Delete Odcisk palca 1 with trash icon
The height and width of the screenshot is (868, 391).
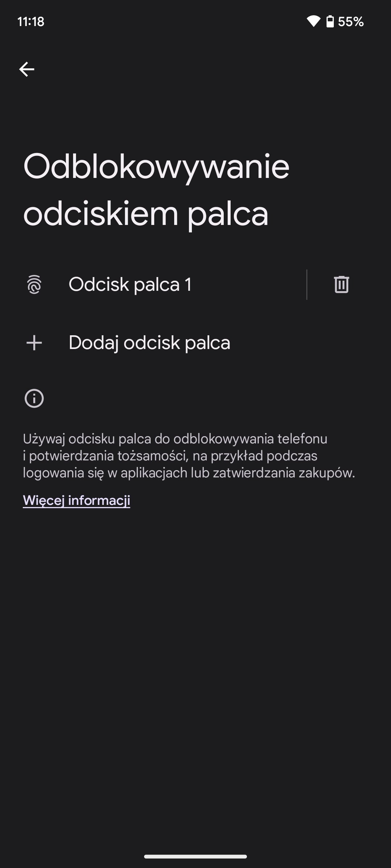point(341,284)
